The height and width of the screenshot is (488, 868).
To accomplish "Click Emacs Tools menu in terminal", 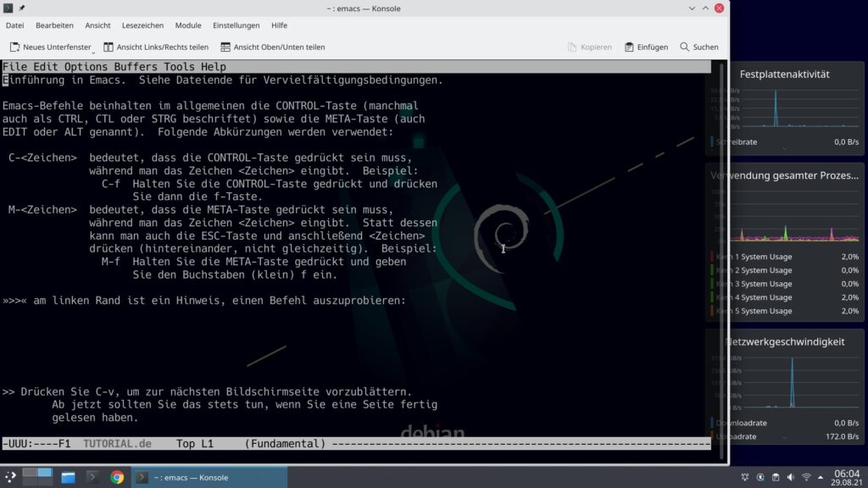I will coord(179,67).
